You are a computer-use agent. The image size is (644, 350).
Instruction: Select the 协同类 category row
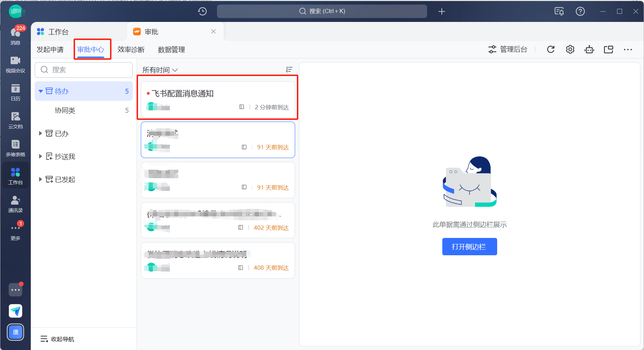(84, 110)
